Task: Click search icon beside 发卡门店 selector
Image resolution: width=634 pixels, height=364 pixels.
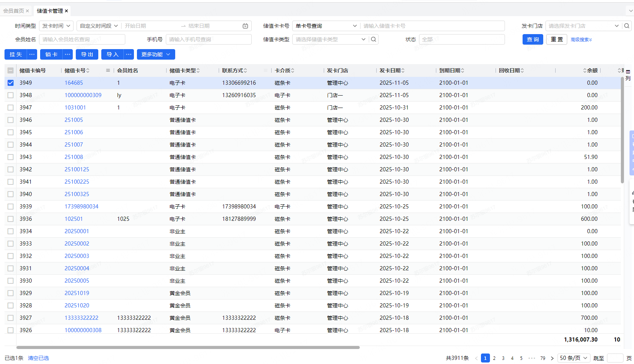Action: pos(627,26)
